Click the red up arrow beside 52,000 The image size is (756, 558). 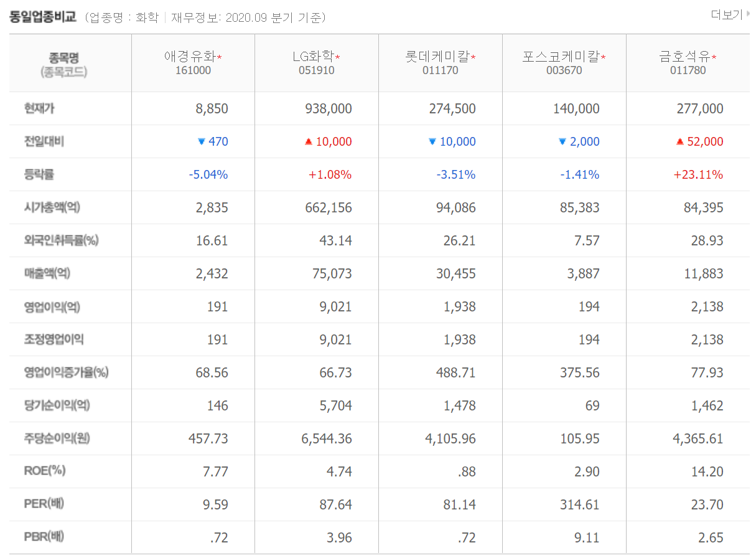coord(679,142)
